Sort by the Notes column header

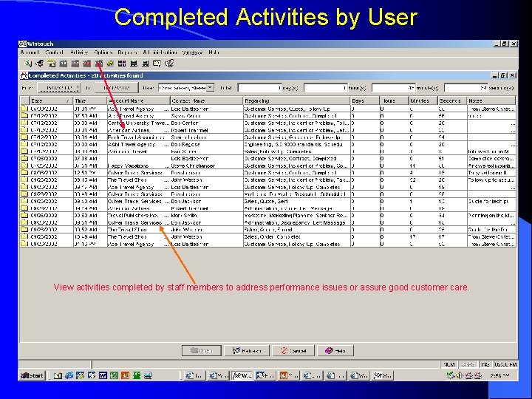(491, 100)
